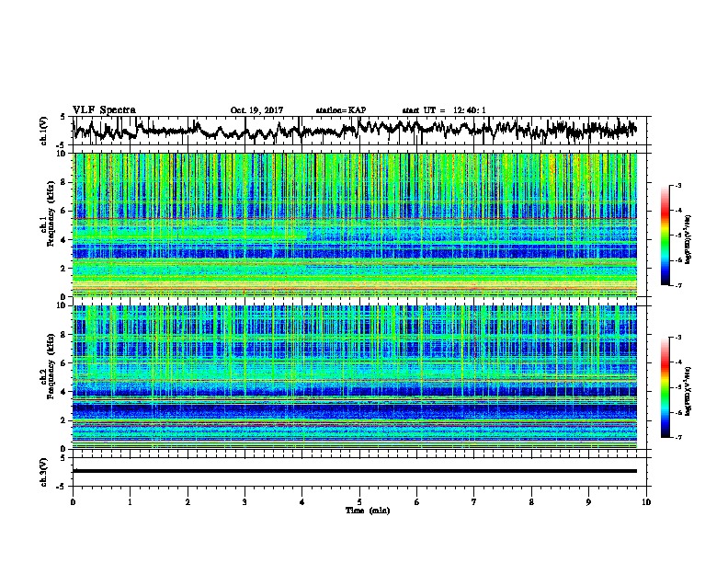Click the "6" kHz tick of ch.1 spectrogram
Screen dimensions: 728x563
[64, 211]
